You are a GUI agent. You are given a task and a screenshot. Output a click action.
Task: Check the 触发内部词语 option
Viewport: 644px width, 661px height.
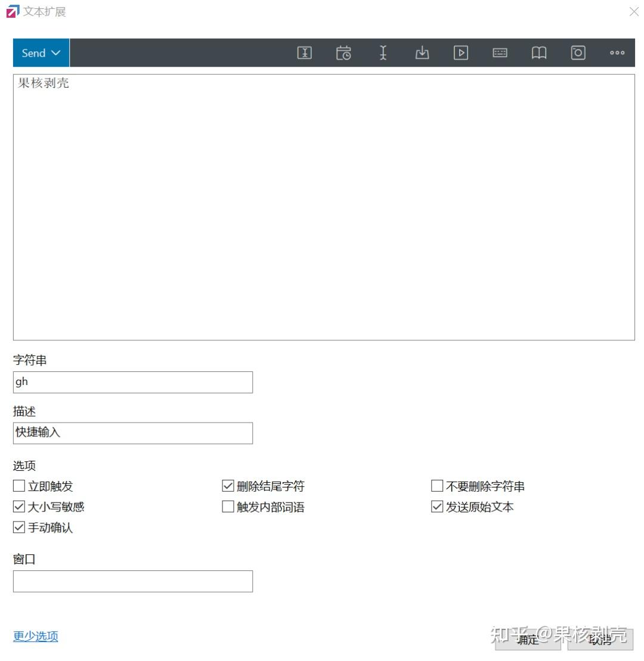[227, 507]
